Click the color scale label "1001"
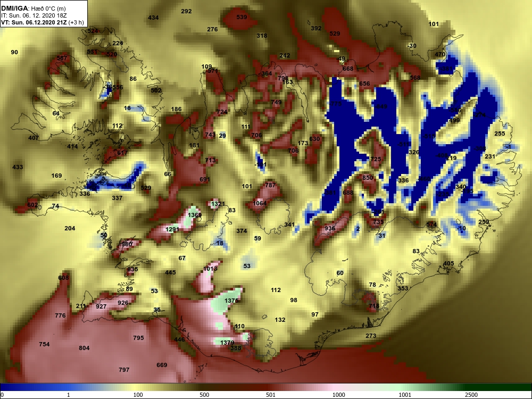532x399 pixels. coord(405,395)
